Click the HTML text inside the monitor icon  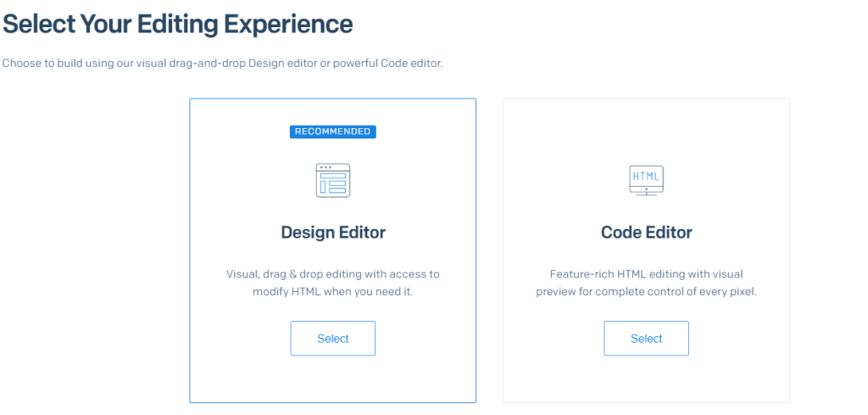(x=646, y=177)
